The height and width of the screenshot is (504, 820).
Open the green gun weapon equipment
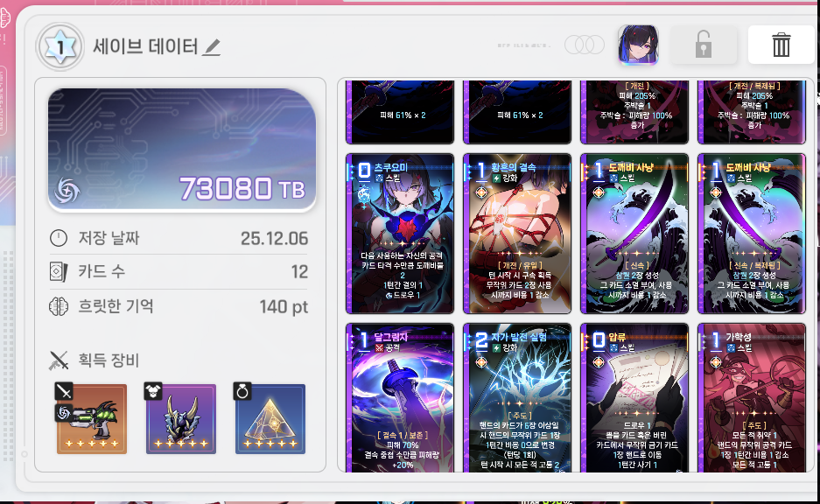(x=92, y=419)
